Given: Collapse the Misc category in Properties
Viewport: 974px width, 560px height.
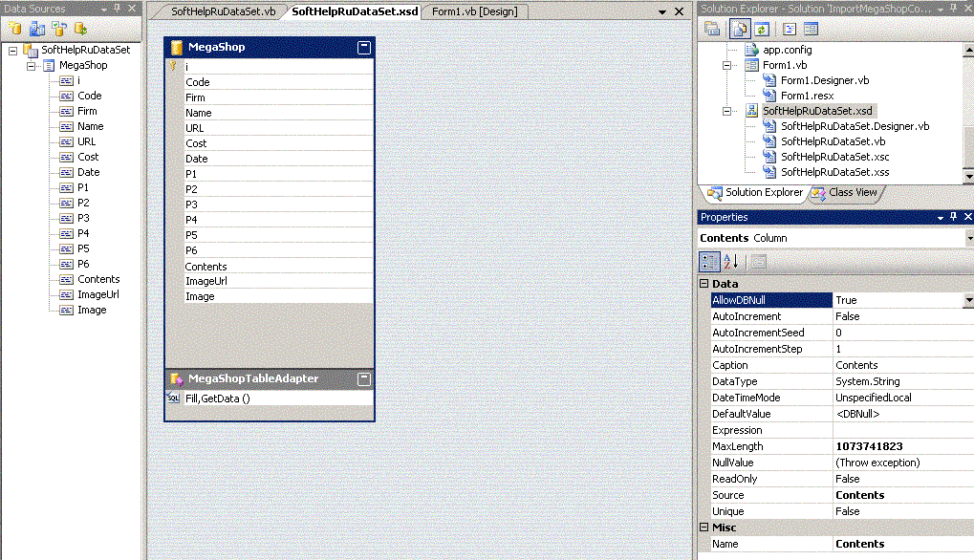Looking at the screenshot, I should tap(703, 528).
